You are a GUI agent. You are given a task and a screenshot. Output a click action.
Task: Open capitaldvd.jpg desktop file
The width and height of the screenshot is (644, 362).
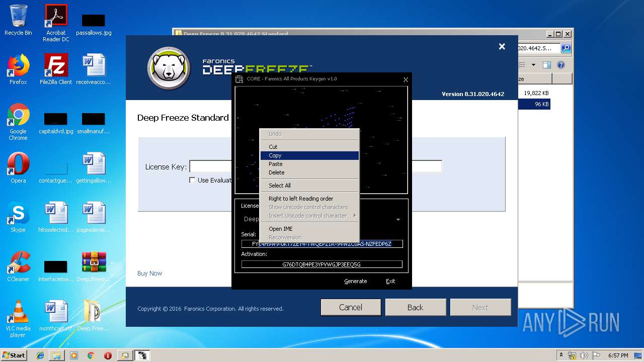[56, 124]
